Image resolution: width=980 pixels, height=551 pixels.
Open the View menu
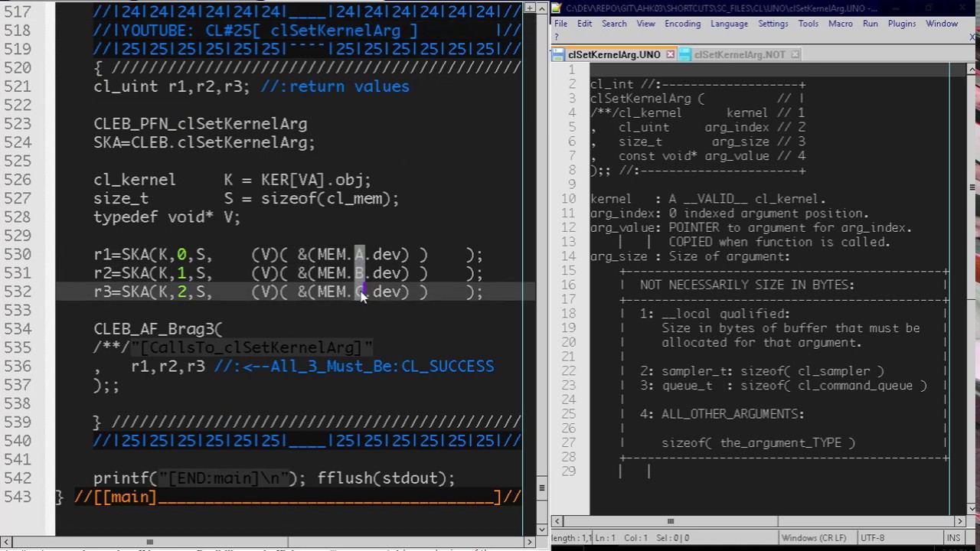click(x=645, y=24)
